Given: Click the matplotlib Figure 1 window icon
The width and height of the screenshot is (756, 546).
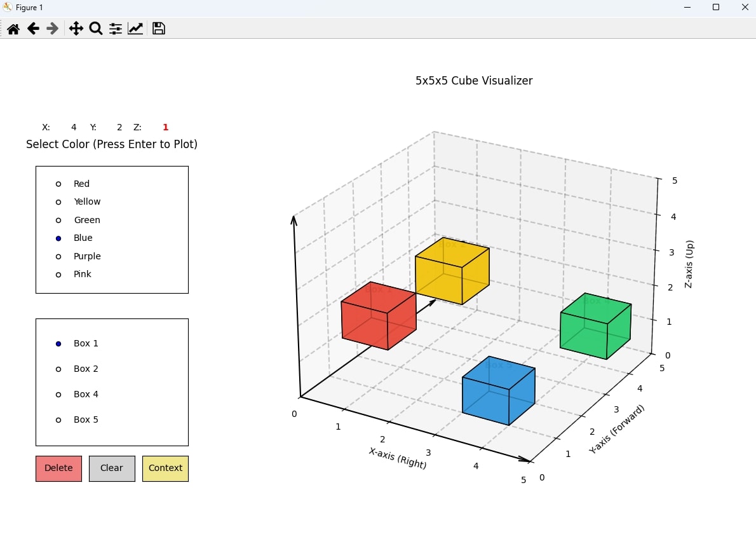Looking at the screenshot, I should [7, 7].
